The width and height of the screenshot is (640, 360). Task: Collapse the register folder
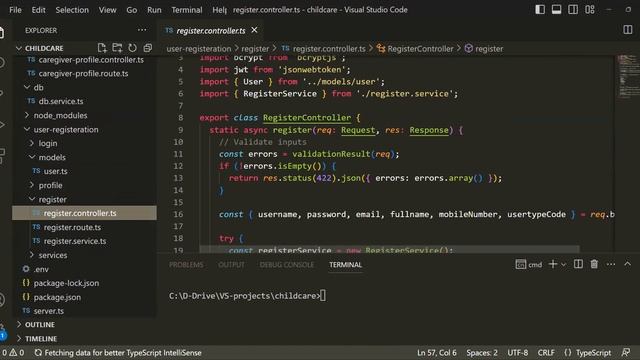click(48, 200)
